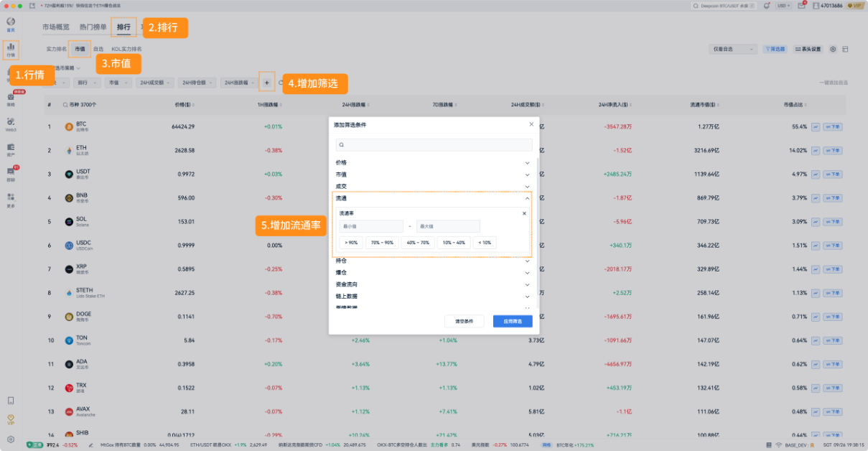Switch to the 热门榜单 tab
The height and width of the screenshot is (451, 868).
(x=93, y=27)
